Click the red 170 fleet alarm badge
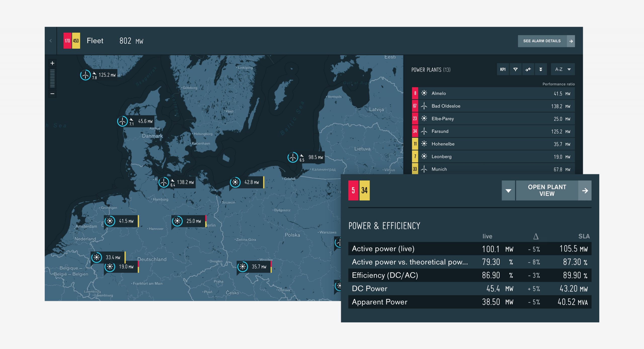Screen dimensions: 644x349 [67, 41]
